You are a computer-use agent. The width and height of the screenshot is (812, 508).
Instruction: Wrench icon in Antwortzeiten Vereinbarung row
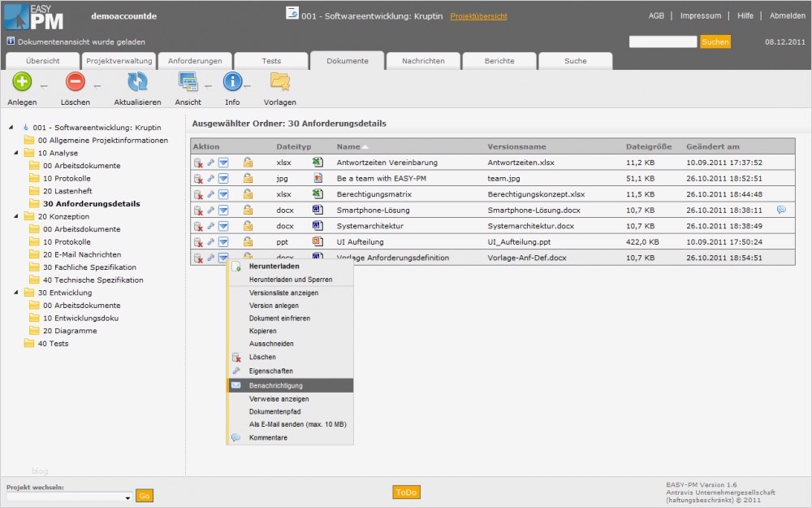click(x=211, y=163)
